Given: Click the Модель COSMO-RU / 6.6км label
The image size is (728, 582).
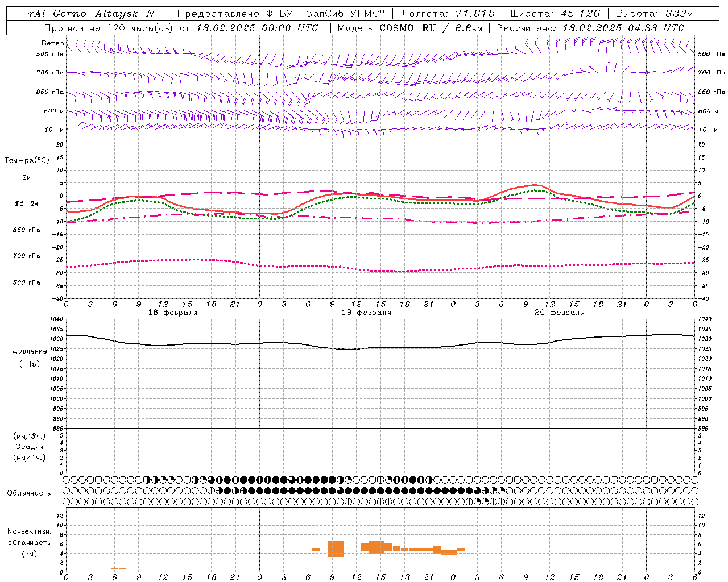Looking at the screenshot, I should (x=409, y=28).
